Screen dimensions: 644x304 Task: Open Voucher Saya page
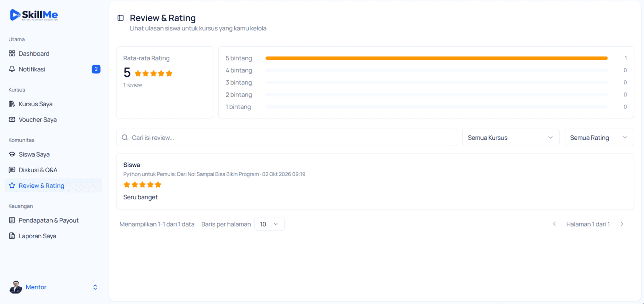coord(53,120)
